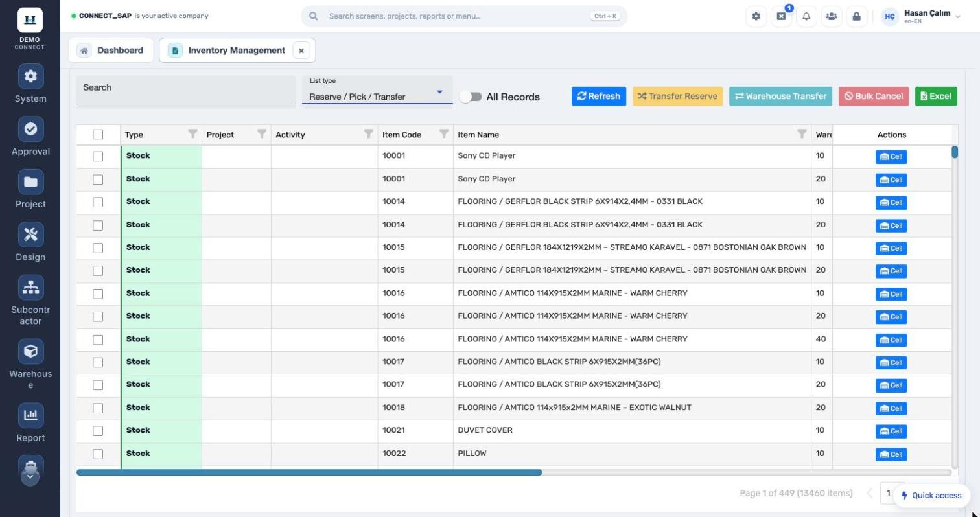Check the EXOTIC WALNUT row checkbox

[98, 408]
